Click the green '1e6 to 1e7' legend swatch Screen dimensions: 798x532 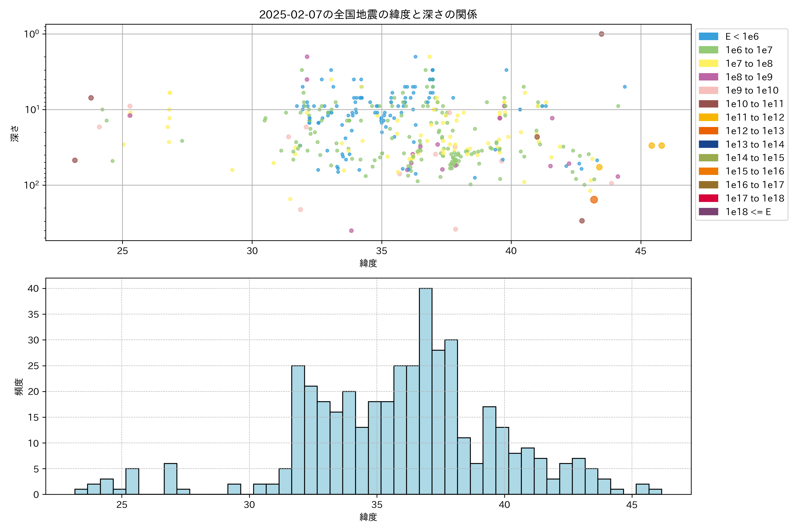[708, 50]
